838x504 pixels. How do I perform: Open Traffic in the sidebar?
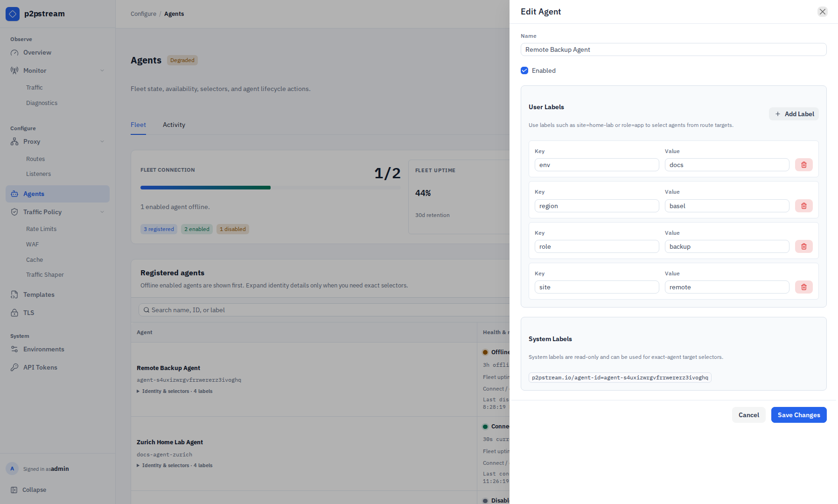[x=34, y=87]
